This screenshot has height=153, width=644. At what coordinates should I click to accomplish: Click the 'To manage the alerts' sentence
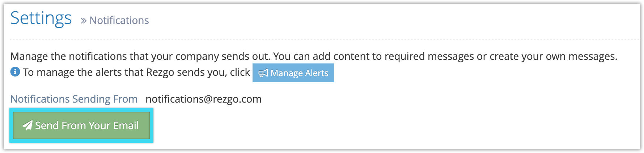136,72
